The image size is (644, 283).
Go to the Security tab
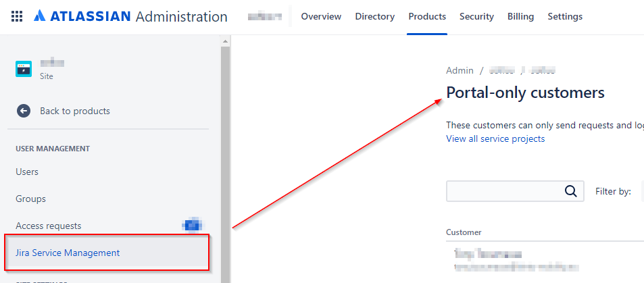476,16
